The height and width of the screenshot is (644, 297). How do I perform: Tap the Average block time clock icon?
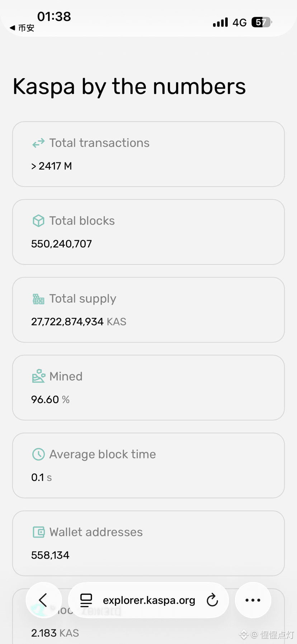38,454
